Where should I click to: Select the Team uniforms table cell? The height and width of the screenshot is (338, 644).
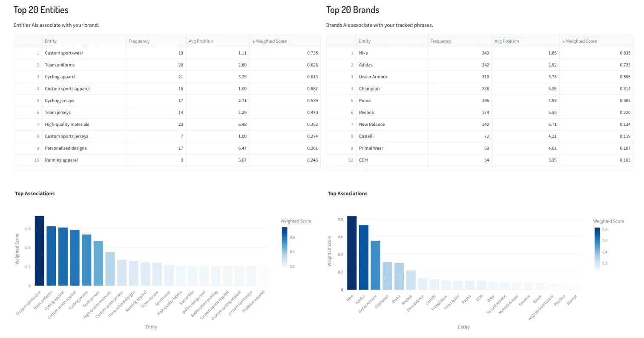(x=84, y=65)
